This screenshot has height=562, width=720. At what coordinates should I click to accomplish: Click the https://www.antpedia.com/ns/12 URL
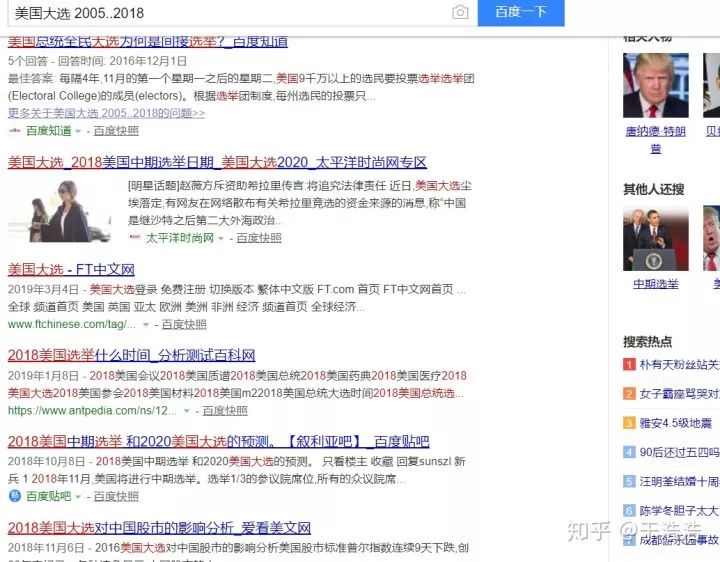[x=92, y=410]
